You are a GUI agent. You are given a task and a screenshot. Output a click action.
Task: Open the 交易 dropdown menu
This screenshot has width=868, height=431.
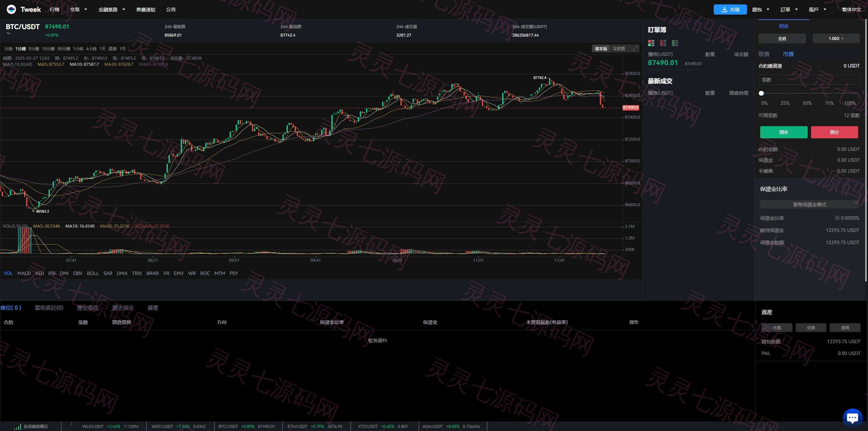78,9
